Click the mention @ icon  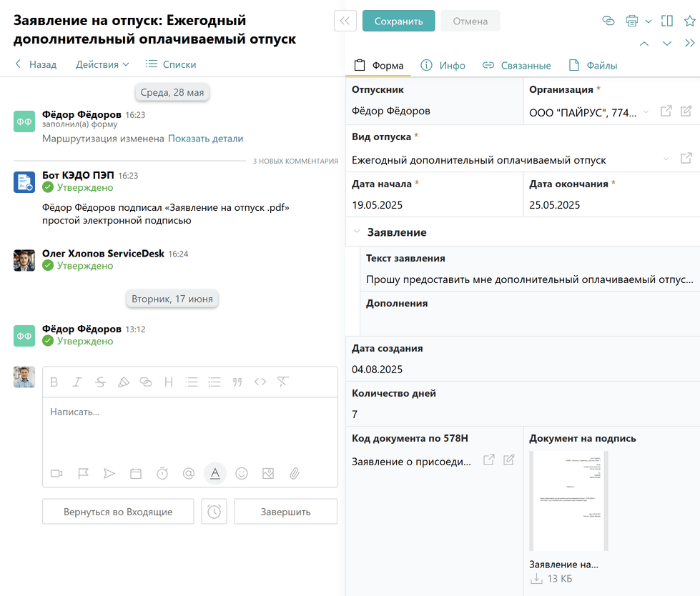point(189,473)
